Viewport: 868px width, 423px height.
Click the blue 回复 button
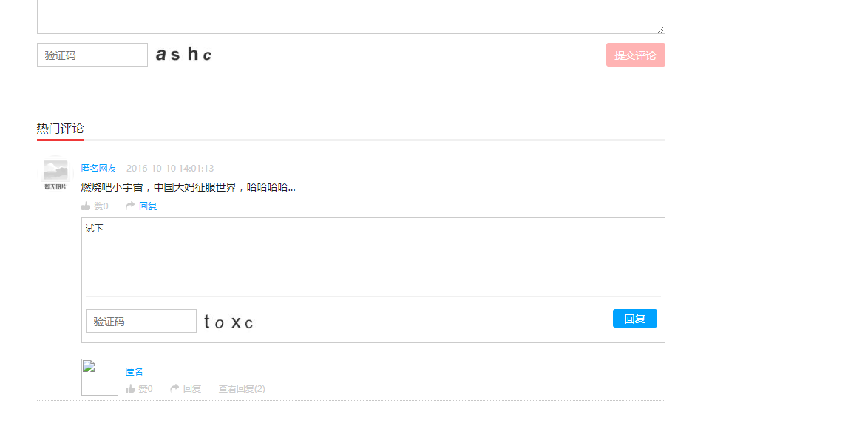pos(635,318)
